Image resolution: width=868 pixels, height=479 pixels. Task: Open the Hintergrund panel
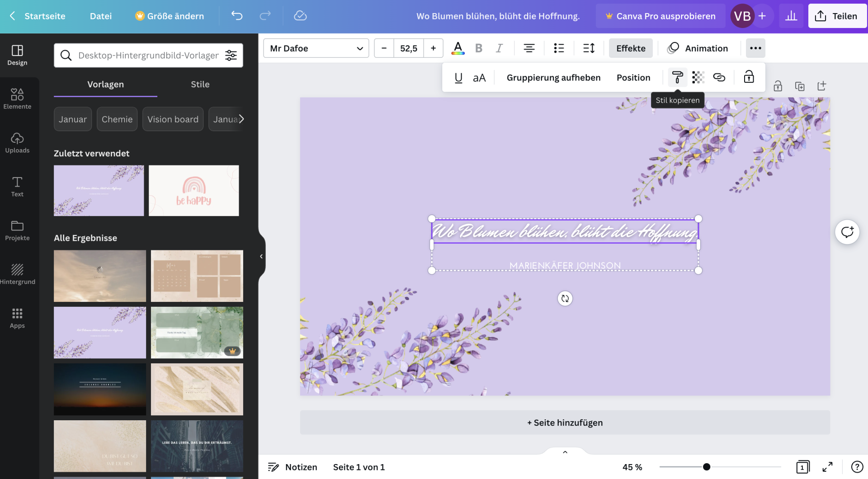(x=17, y=273)
